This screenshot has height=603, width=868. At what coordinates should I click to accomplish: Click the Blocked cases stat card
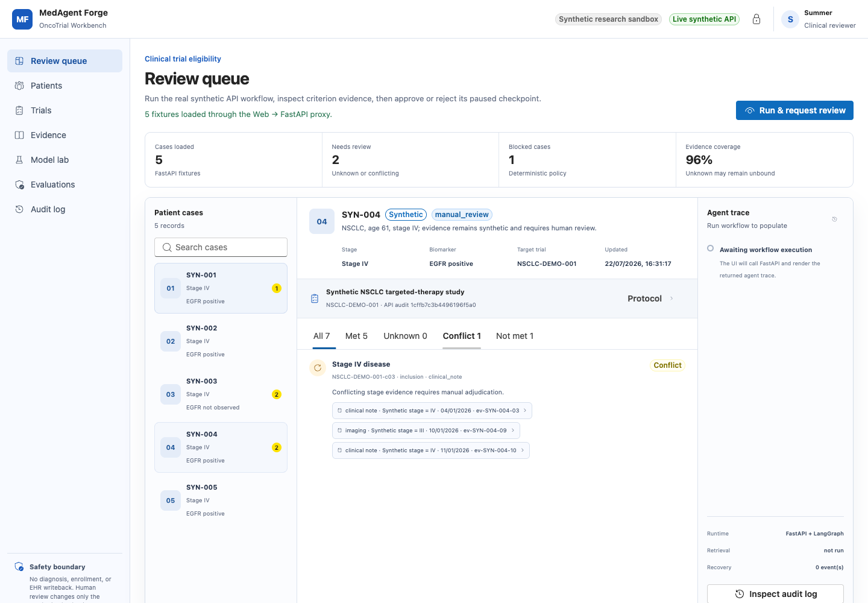point(587,160)
